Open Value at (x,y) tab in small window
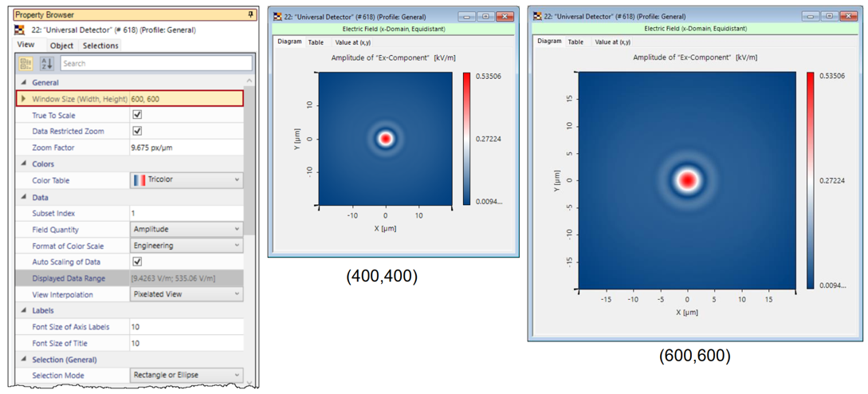 [x=352, y=42]
